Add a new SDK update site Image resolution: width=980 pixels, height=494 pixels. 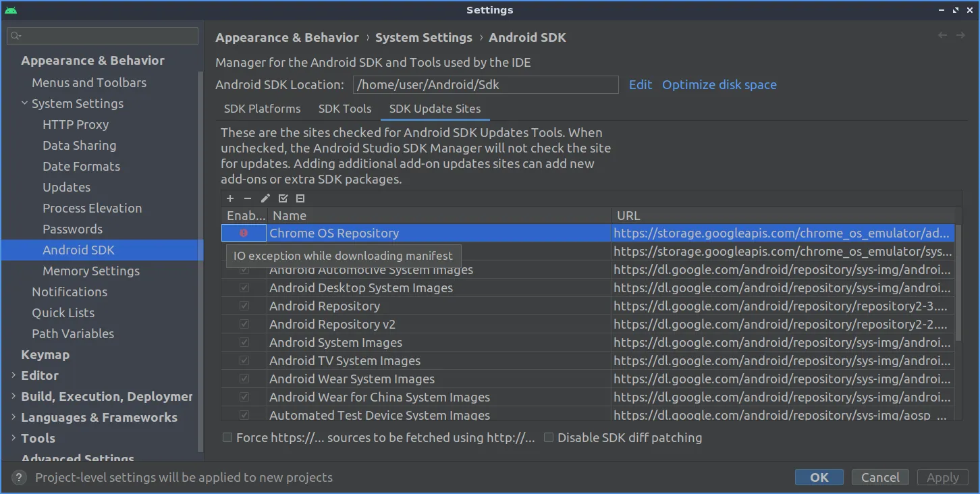pos(230,198)
